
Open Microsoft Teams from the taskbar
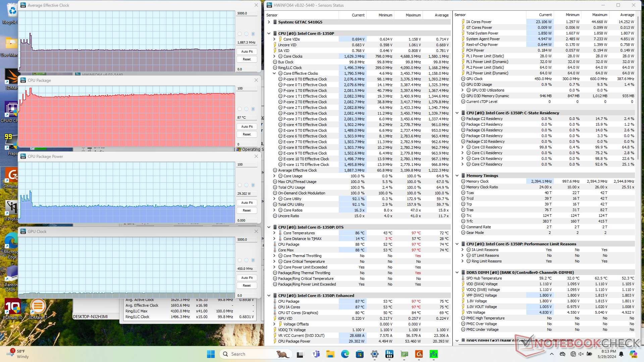[316, 354]
